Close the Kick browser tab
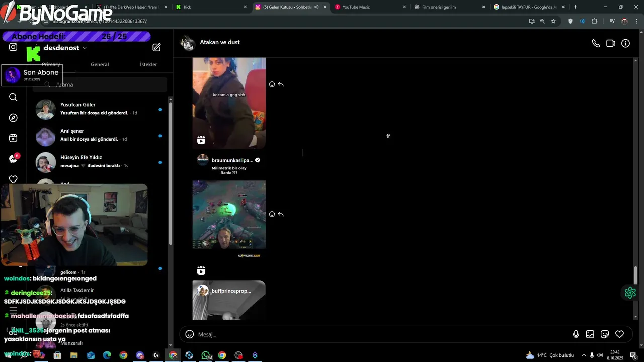The image size is (644, 362). pos(246,7)
